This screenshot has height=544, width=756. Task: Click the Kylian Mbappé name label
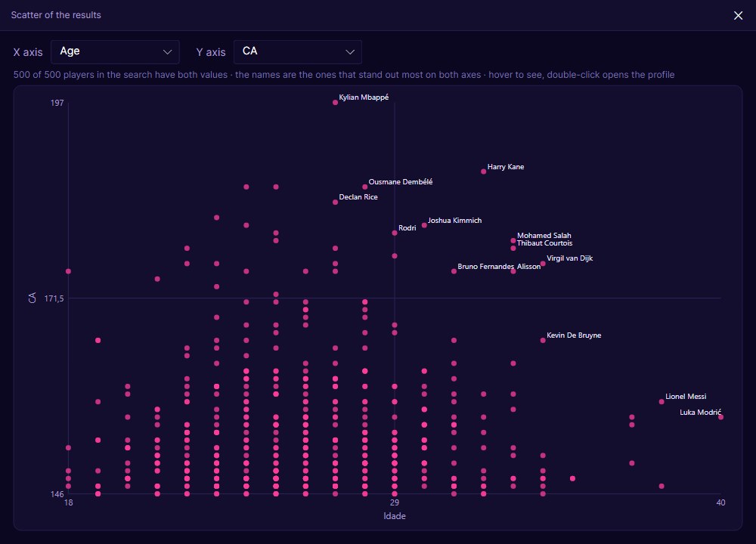tap(364, 97)
